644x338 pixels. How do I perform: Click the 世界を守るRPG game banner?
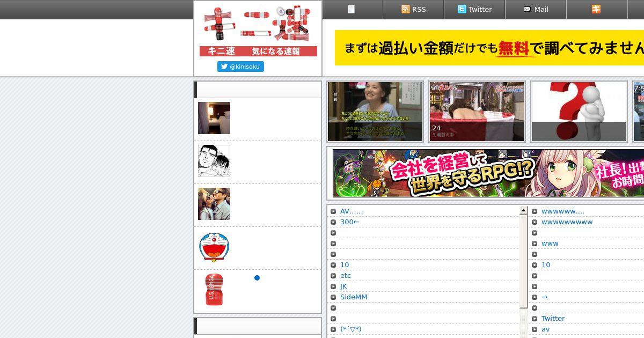(x=488, y=173)
